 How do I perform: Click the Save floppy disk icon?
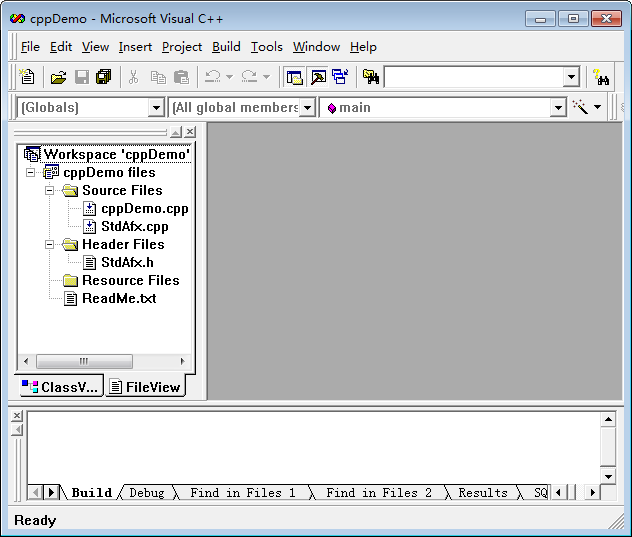click(x=82, y=77)
